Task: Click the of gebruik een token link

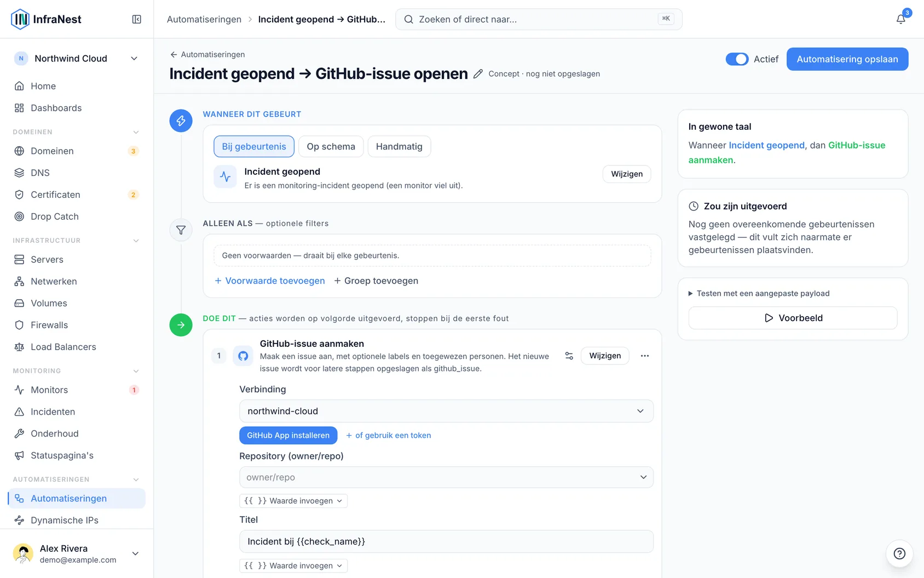Action: tap(389, 435)
